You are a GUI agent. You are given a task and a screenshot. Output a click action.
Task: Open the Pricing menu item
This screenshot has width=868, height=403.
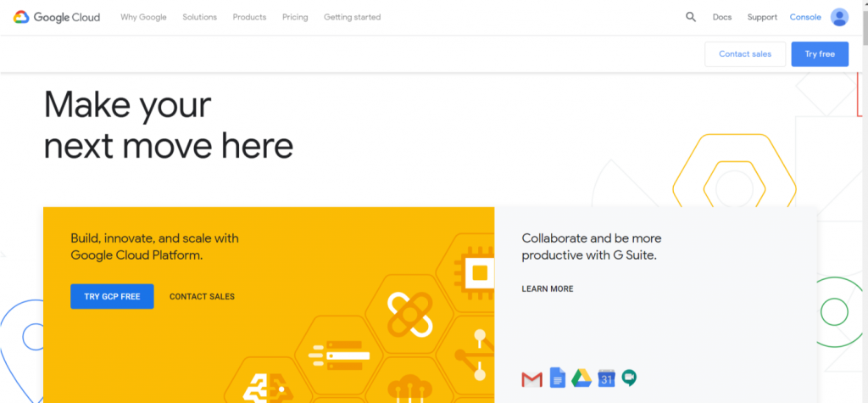pyautogui.click(x=295, y=17)
